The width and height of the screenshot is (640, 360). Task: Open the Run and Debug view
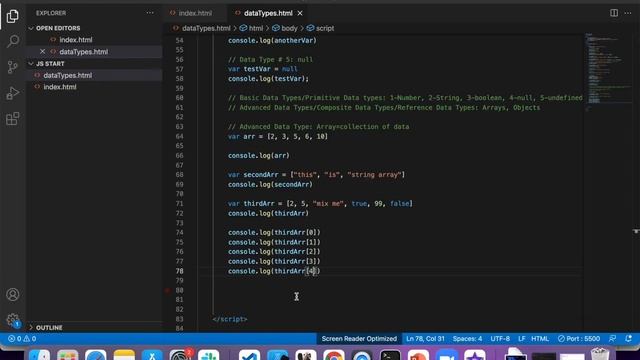click(13, 93)
